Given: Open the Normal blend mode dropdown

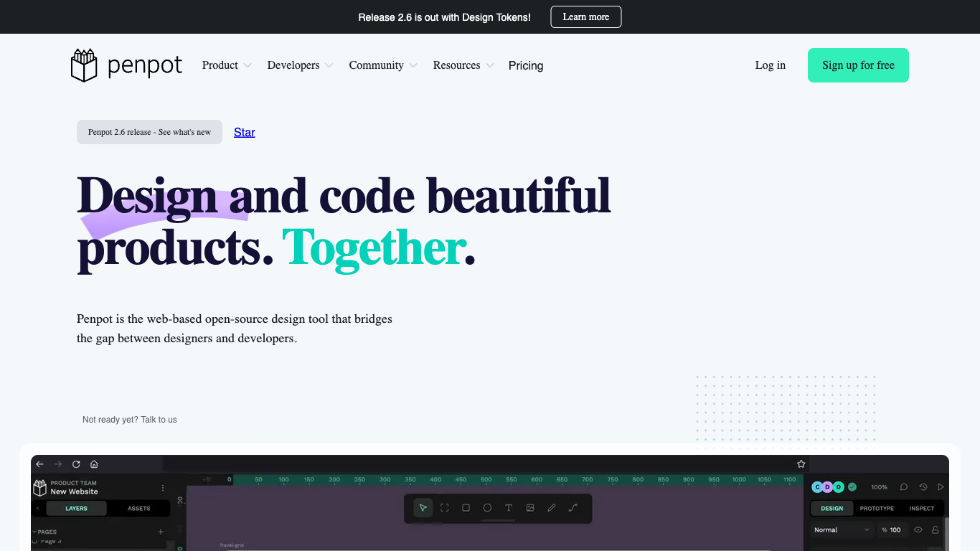Looking at the screenshot, I should pyautogui.click(x=842, y=530).
